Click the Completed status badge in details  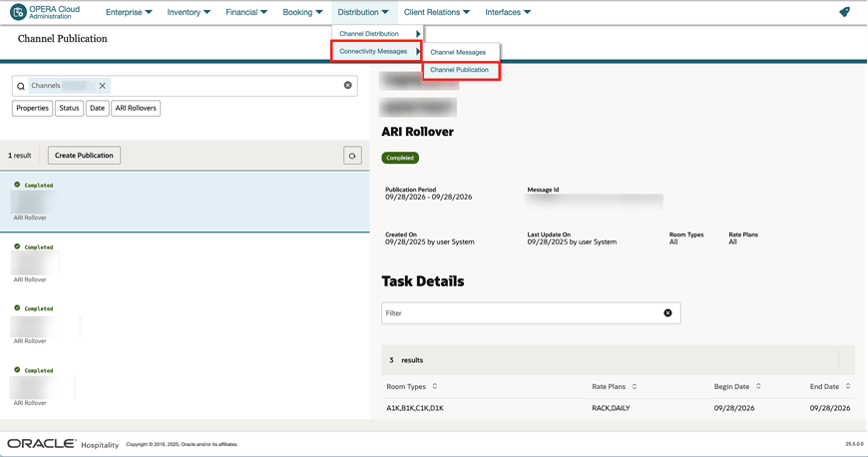tap(400, 158)
